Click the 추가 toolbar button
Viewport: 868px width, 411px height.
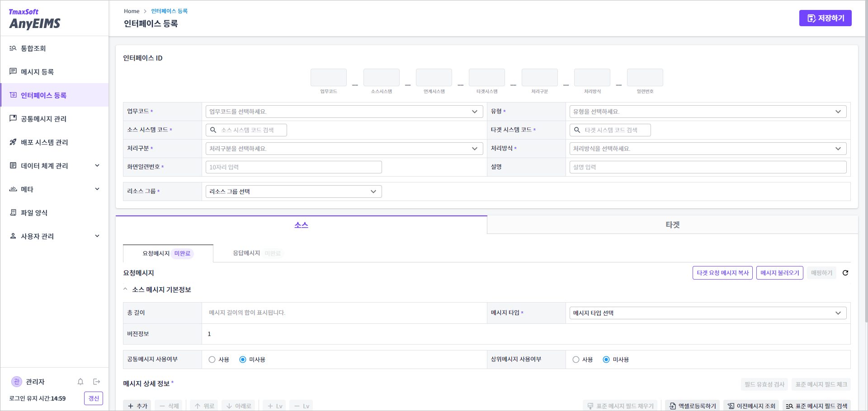pos(137,406)
